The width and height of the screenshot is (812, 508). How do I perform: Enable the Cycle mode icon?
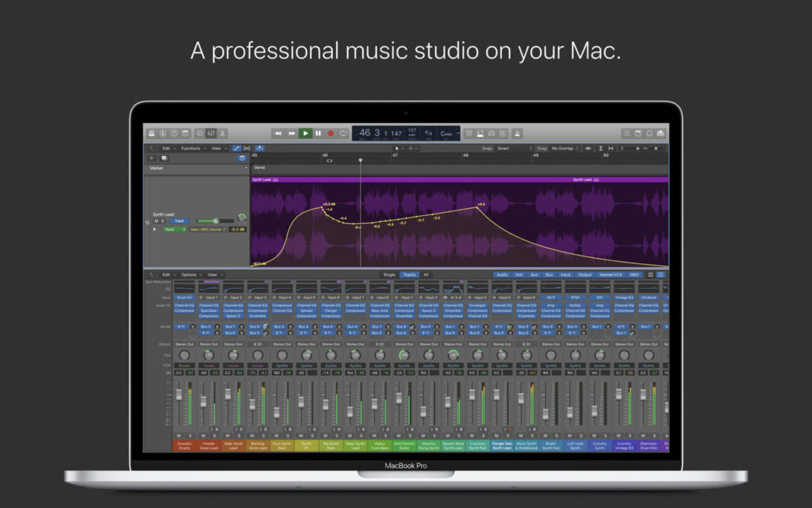[343, 133]
